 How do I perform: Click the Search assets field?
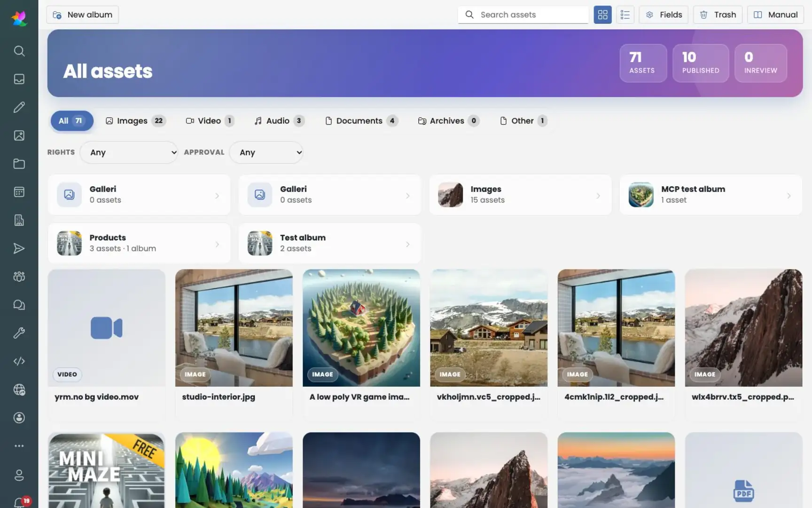(x=523, y=15)
